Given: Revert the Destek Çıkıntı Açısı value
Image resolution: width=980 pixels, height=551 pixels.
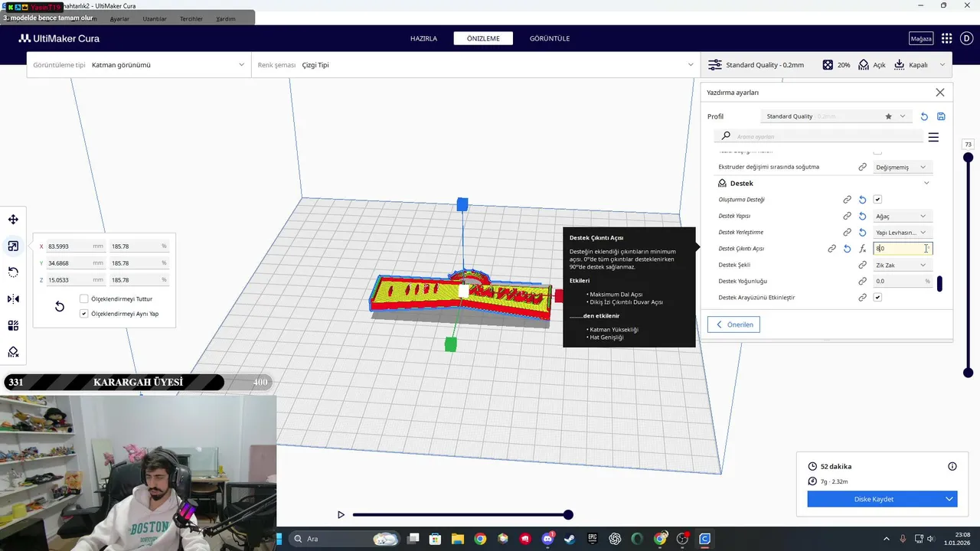Looking at the screenshot, I should [847, 249].
